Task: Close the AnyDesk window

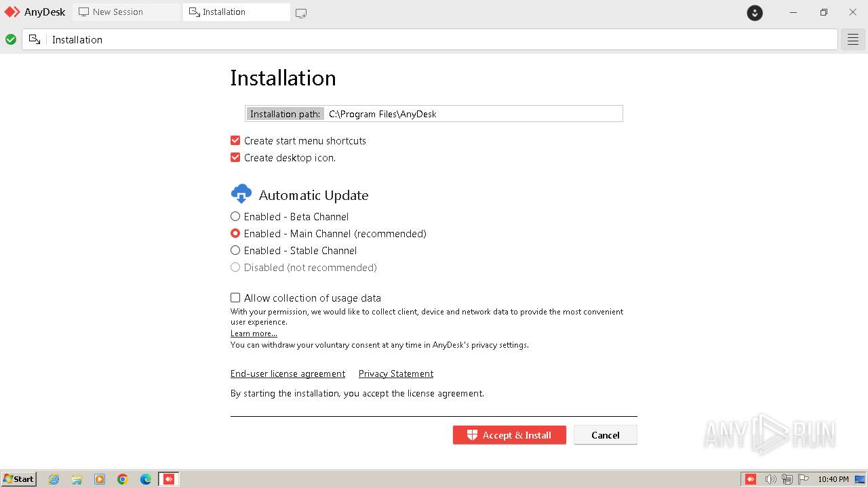Action: 853,12
